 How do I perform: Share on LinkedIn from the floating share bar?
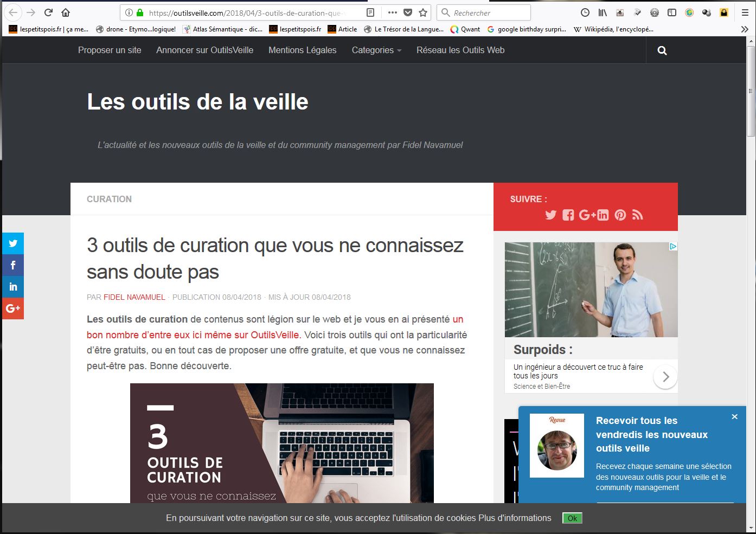(13, 287)
